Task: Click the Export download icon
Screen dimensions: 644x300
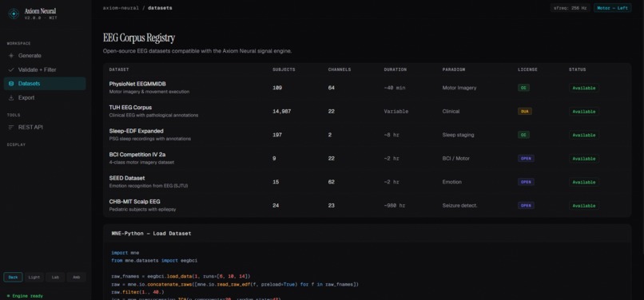Action: coord(11,97)
